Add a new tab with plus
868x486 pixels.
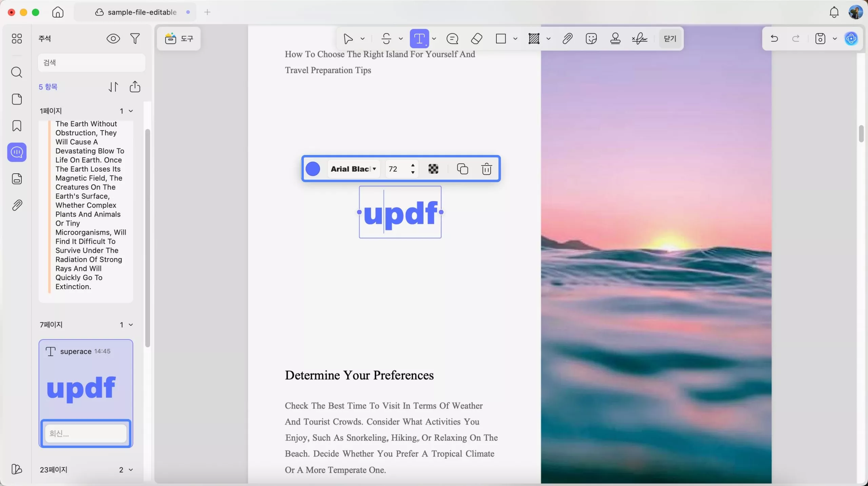point(208,12)
